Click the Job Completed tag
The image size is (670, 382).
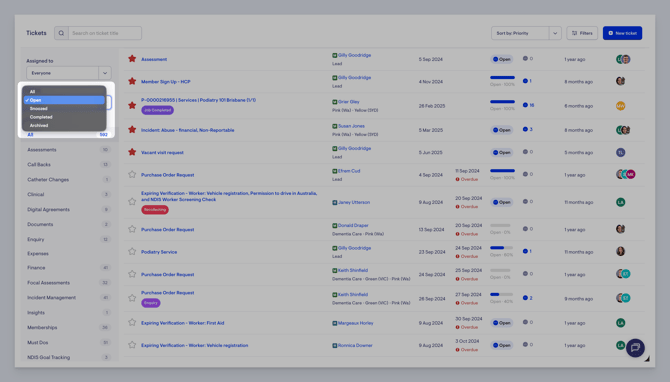pyautogui.click(x=157, y=110)
